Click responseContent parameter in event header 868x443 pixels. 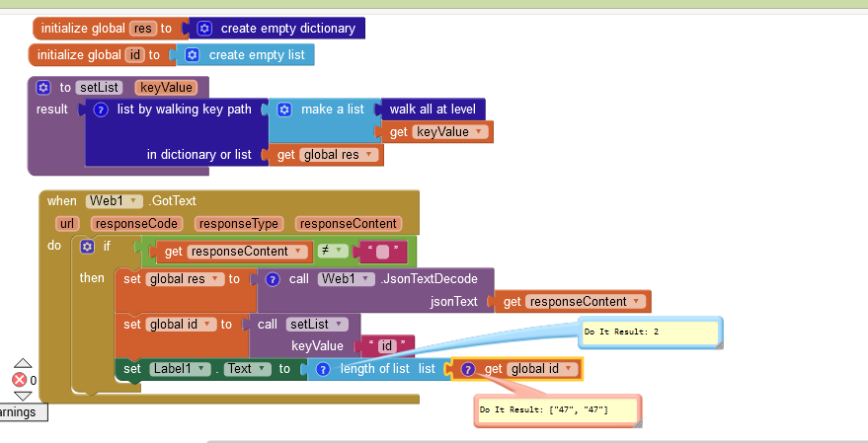(349, 223)
